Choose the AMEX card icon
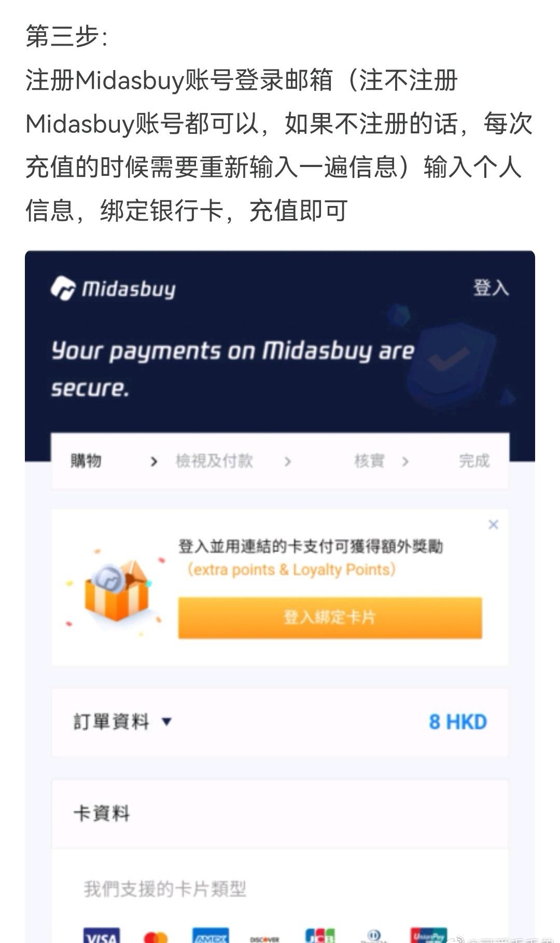This screenshot has width=560, height=943. pyautogui.click(x=210, y=935)
